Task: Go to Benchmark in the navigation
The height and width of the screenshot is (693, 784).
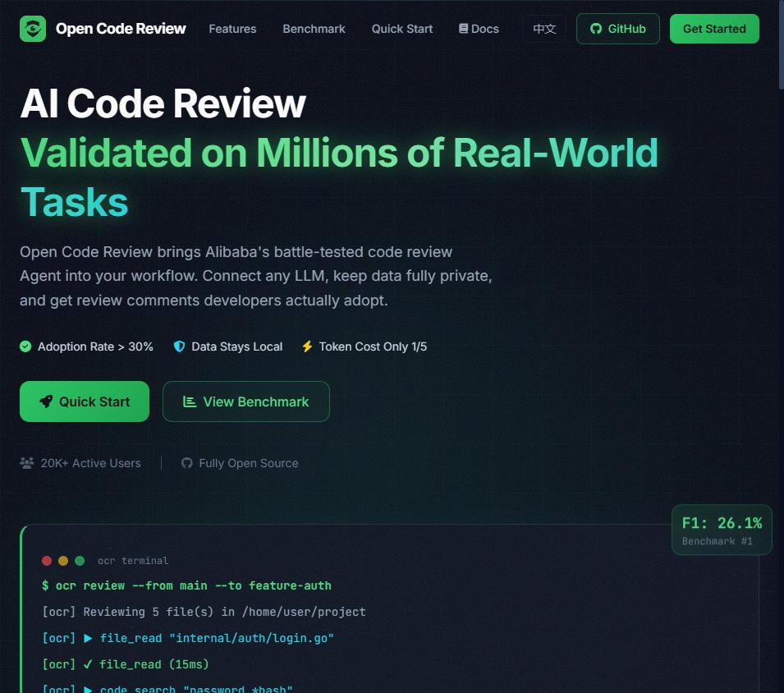Action: tap(314, 29)
